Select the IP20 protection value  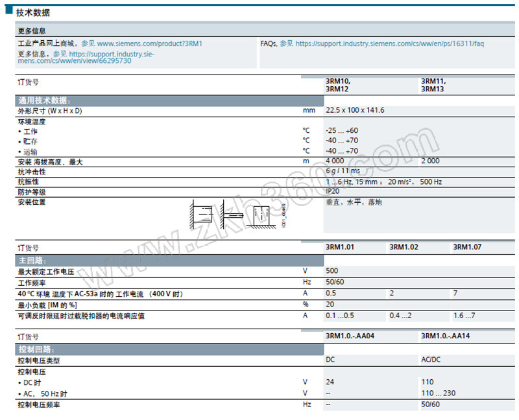click(332, 191)
